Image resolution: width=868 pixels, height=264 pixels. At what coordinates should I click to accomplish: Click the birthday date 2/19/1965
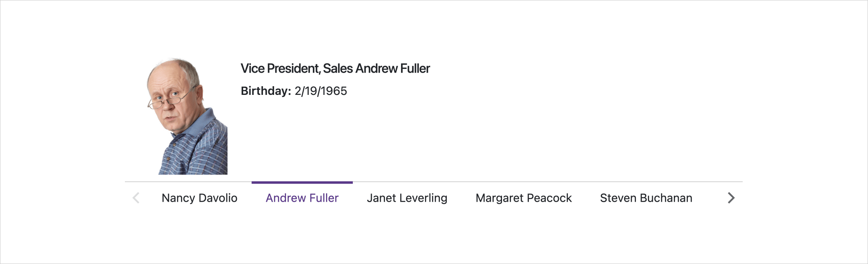tap(321, 91)
